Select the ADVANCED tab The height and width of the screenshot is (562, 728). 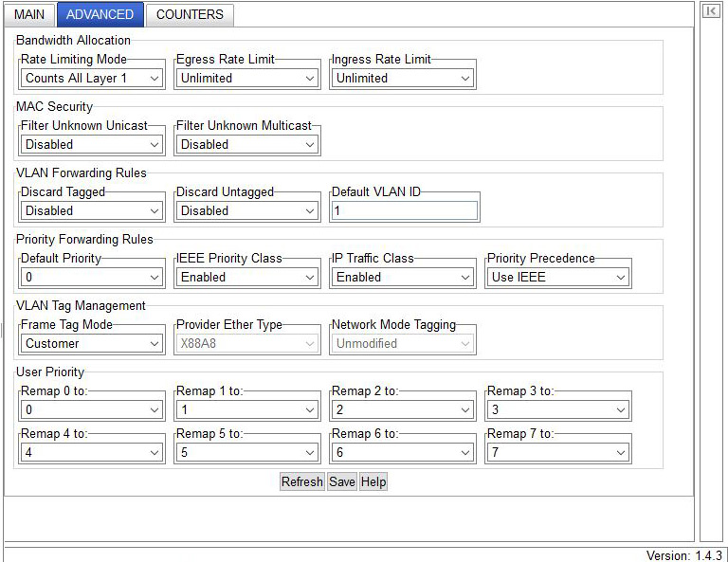pyautogui.click(x=100, y=14)
